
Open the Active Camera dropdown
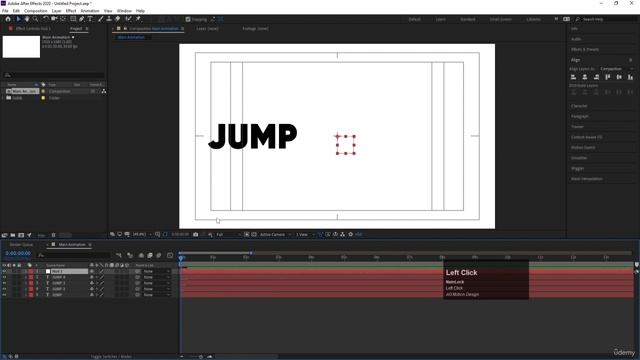[276, 234]
